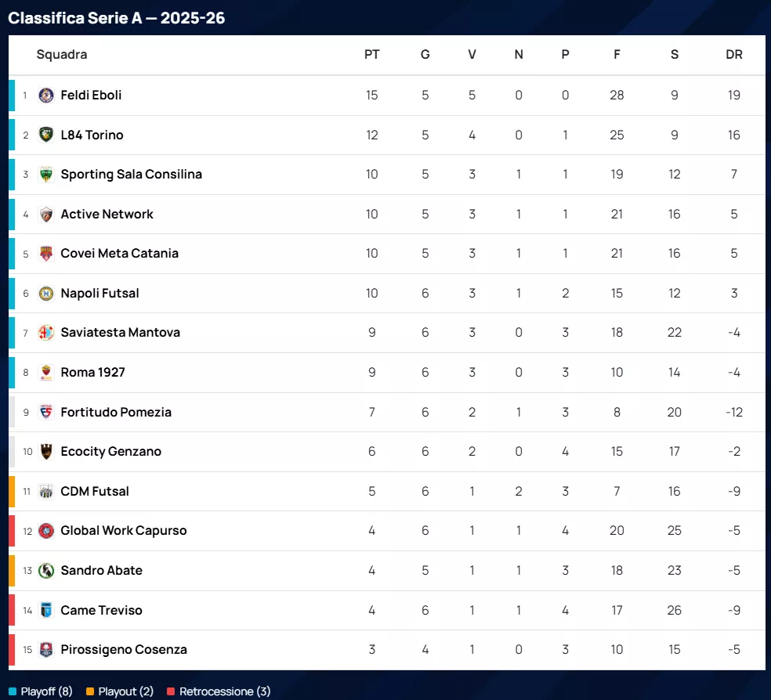Click the cyan Playoff legend swatch
771x700 pixels.
[12, 691]
